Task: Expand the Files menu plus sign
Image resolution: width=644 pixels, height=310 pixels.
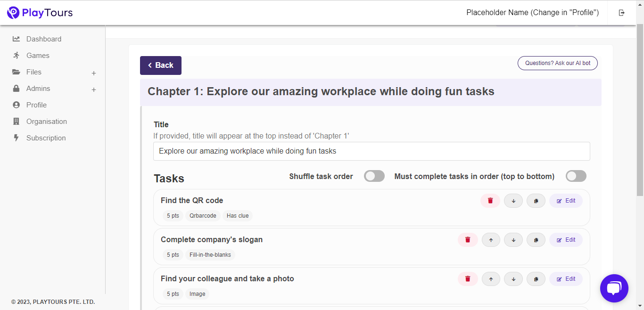Action: [x=94, y=73]
